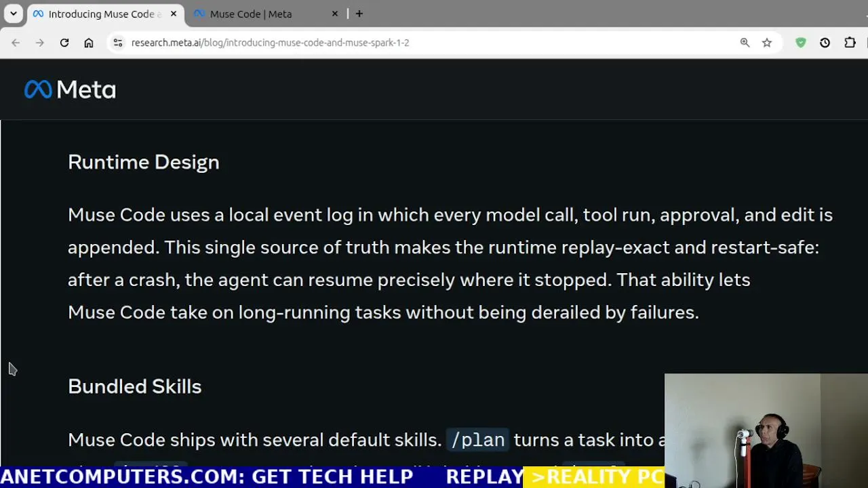View site information for research.meta.ai
The height and width of the screenshot is (488, 868).
click(x=118, y=43)
